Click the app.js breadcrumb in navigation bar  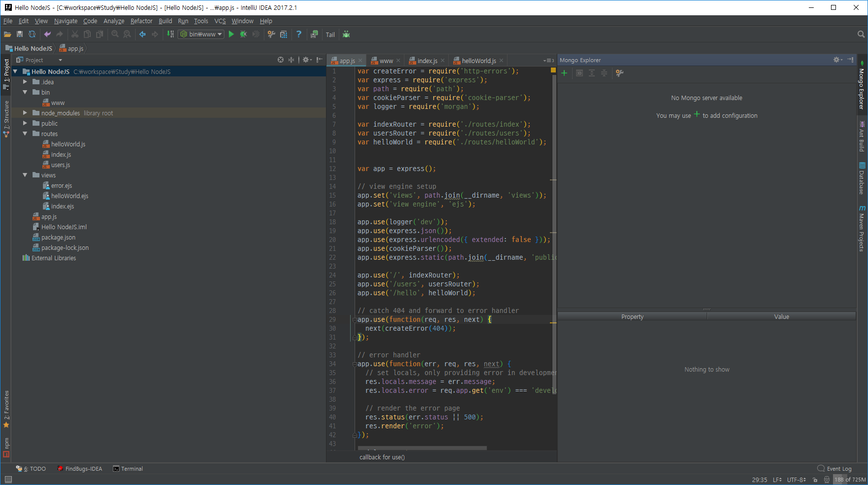[x=72, y=48]
